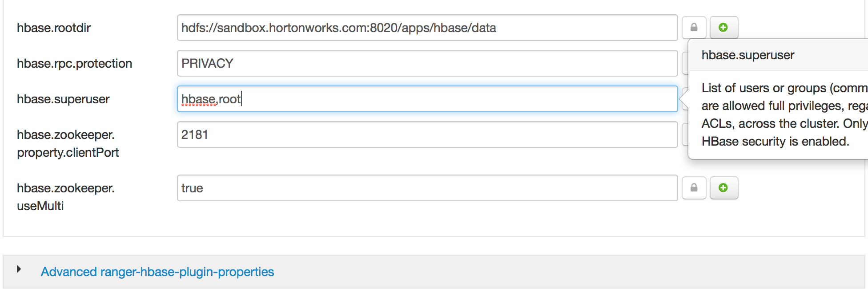Click into the hbase.superuser field containing hbase,root
Screen dimensions: 868x293
(x=427, y=99)
